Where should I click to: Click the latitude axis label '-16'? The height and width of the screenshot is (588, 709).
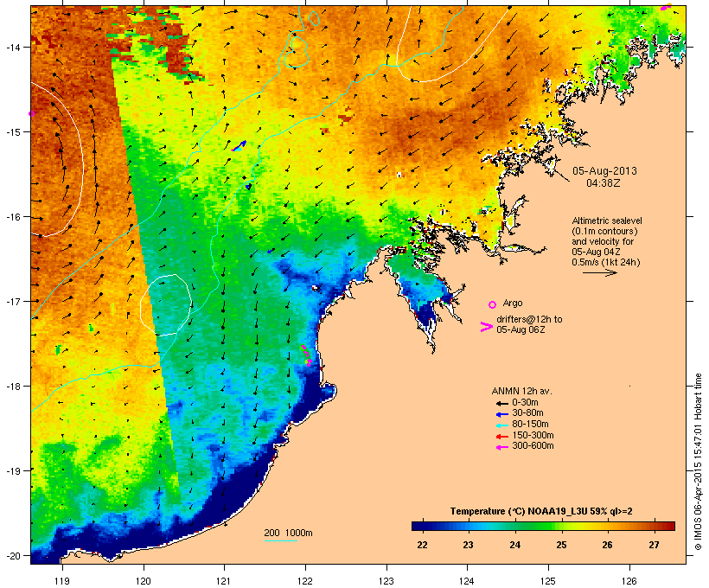[x=12, y=217]
